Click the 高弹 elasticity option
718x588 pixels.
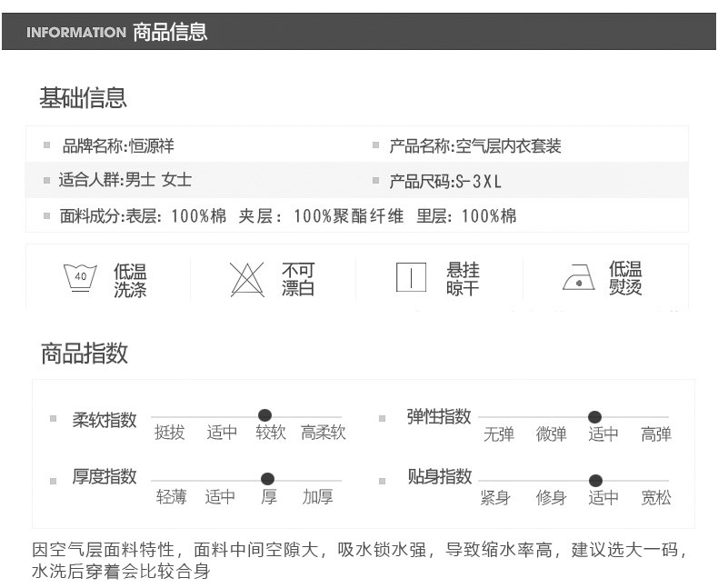[x=656, y=434]
